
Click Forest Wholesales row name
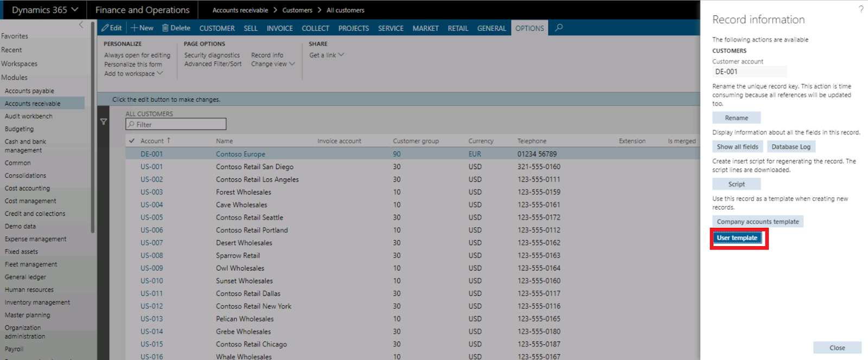coord(244,192)
